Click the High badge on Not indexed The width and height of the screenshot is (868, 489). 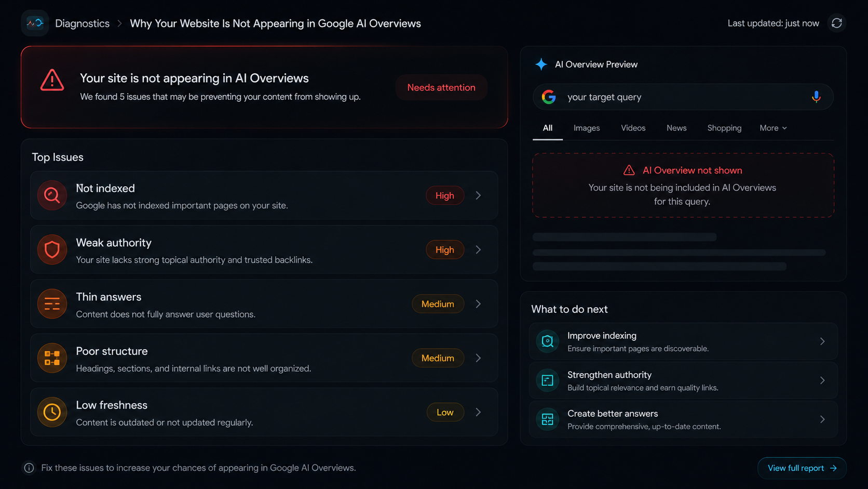coord(445,195)
